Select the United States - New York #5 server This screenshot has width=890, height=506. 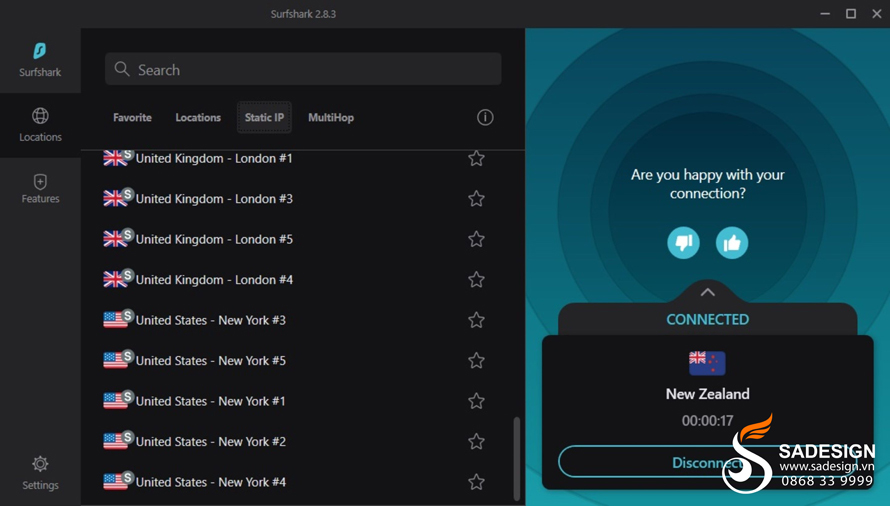[x=303, y=361]
